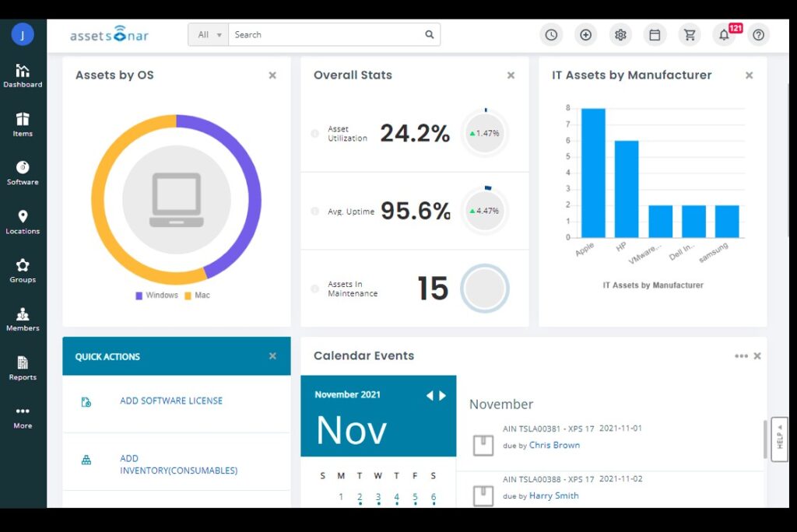Open Groups in the sidebar
Viewport: 797px width, 532px height.
click(23, 271)
